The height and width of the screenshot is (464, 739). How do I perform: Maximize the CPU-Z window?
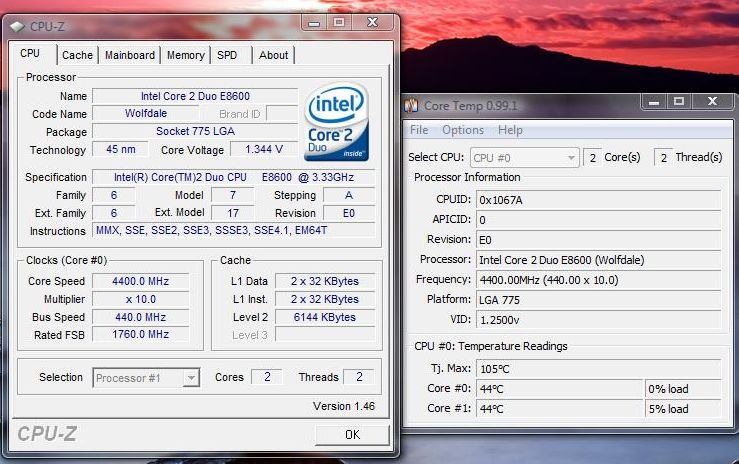[x=339, y=22]
